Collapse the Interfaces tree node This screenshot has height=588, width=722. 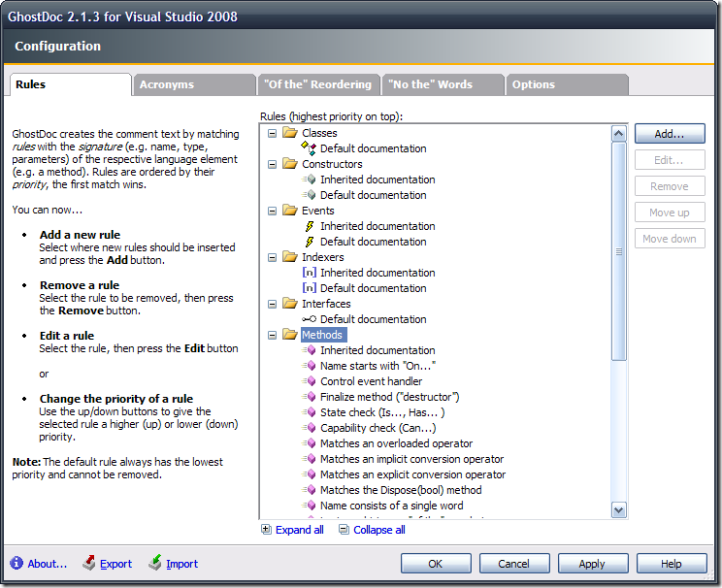pyautogui.click(x=272, y=304)
